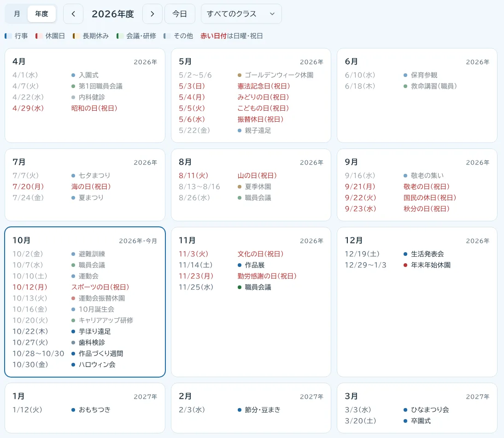Viewport: 504px width, 438px height.
Task: Open the 10月 current month card heading
Action: coord(22,241)
